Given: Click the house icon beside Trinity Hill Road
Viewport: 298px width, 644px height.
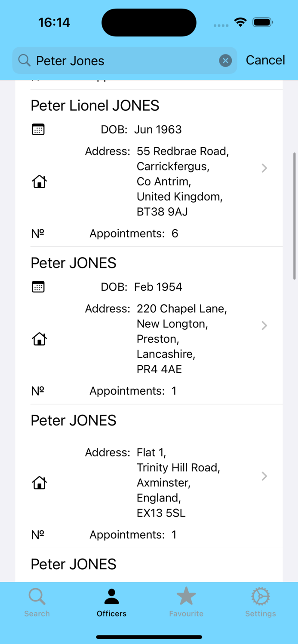Looking at the screenshot, I should 39,483.
